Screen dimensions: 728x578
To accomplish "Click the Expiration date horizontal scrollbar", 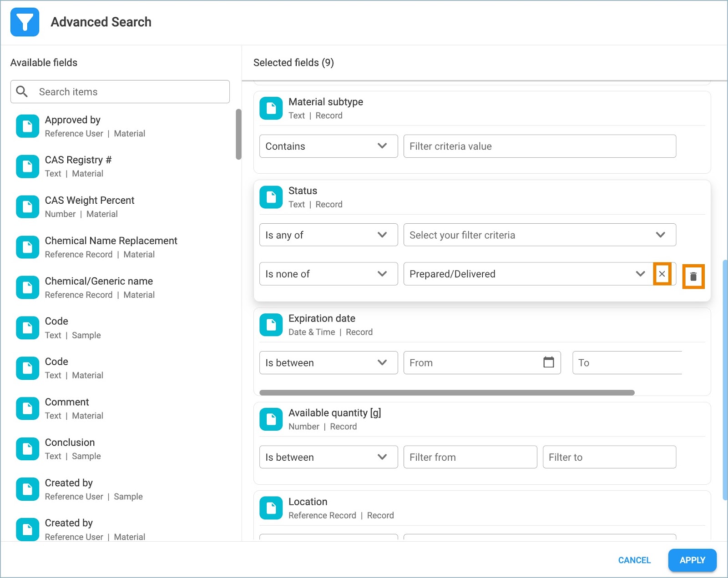I will [447, 392].
